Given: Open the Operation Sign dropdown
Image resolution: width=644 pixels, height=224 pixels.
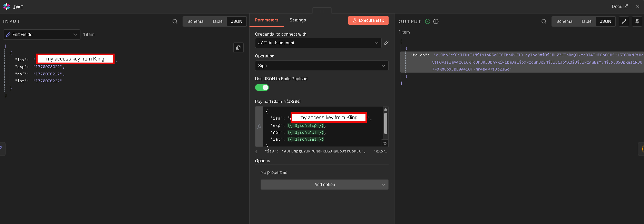Looking at the screenshot, I should [322, 66].
